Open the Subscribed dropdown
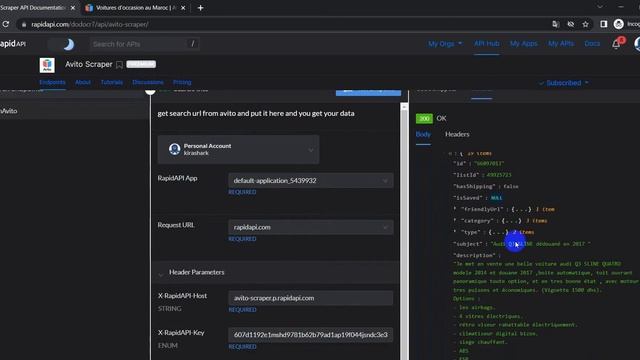 coord(564,83)
